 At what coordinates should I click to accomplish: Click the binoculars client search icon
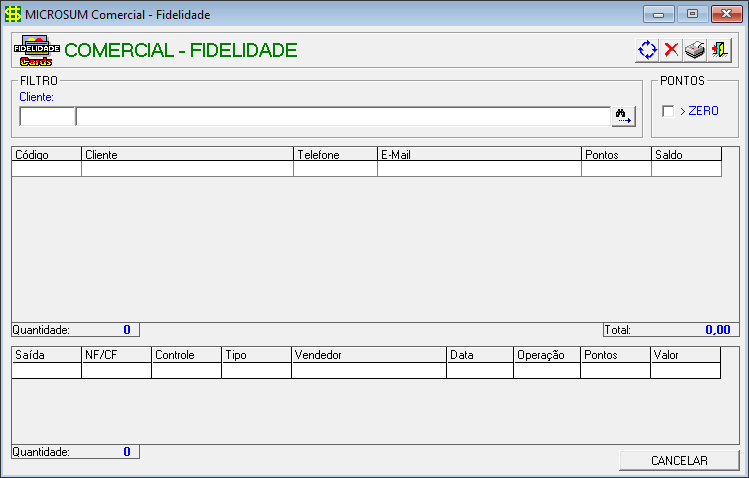623,116
